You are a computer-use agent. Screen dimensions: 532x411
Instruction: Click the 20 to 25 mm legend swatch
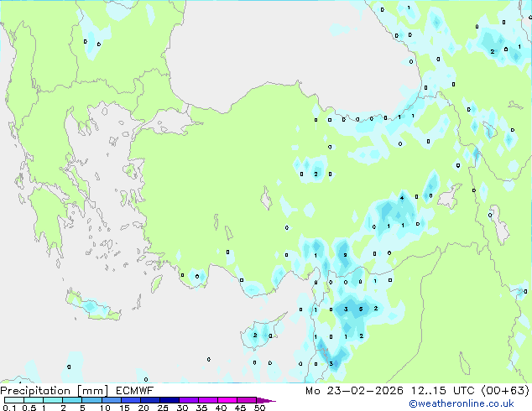pos(149,400)
